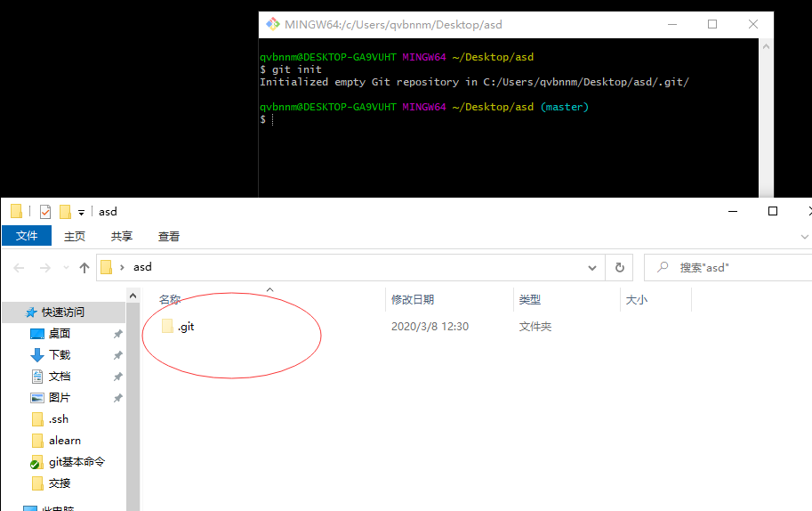This screenshot has width=812, height=511.
Task: Open the 文件 ribbon tab
Action: (27, 236)
